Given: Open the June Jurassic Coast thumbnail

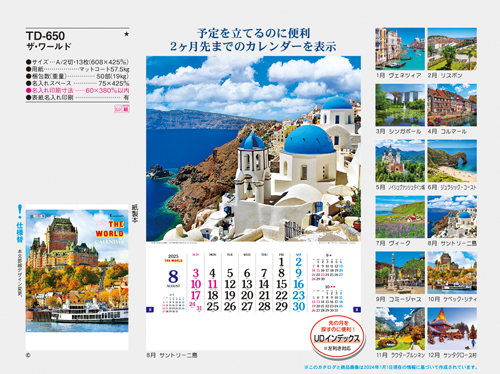Looking at the screenshot, I should [452, 161].
